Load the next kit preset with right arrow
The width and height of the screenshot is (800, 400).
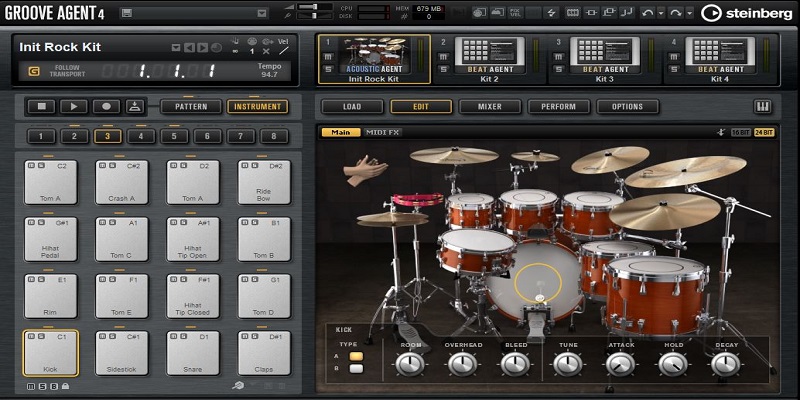click(204, 48)
